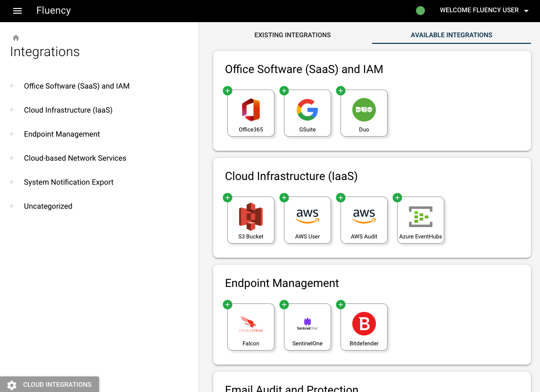Add Duo with green plus badge

[x=341, y=91]
